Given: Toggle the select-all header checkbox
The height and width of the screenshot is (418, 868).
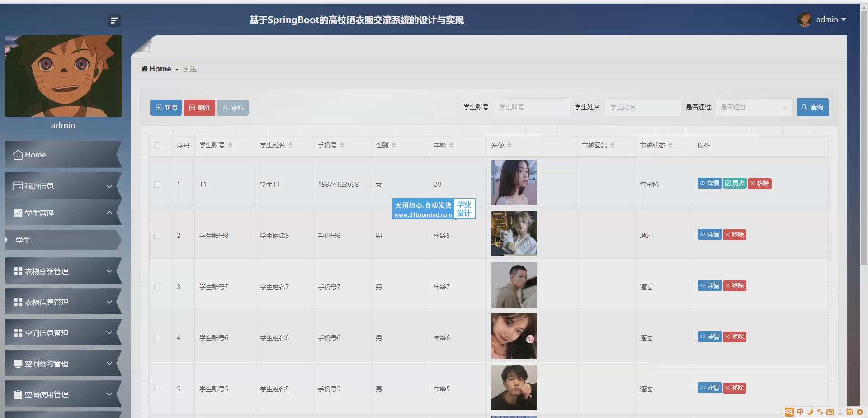Looking at the screenshot, I should click(x=157, y=146).
